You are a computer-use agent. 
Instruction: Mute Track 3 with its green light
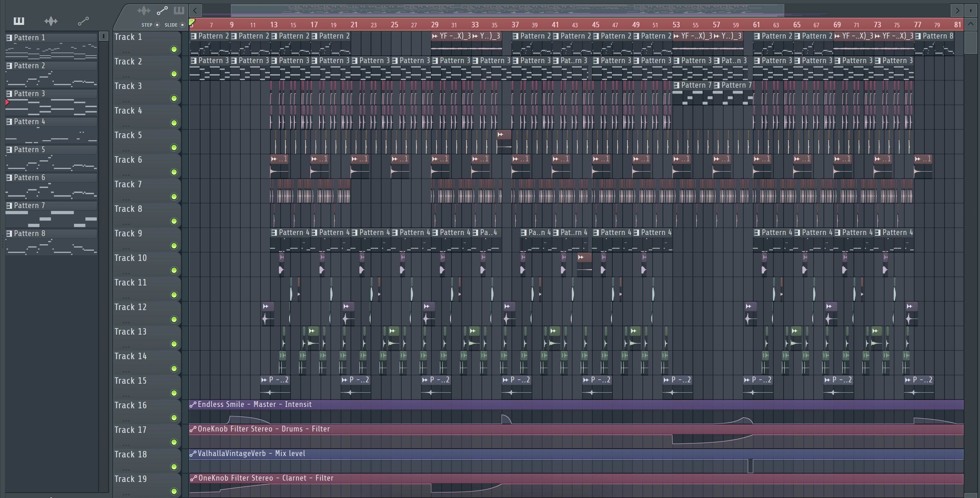coord(174,99)
